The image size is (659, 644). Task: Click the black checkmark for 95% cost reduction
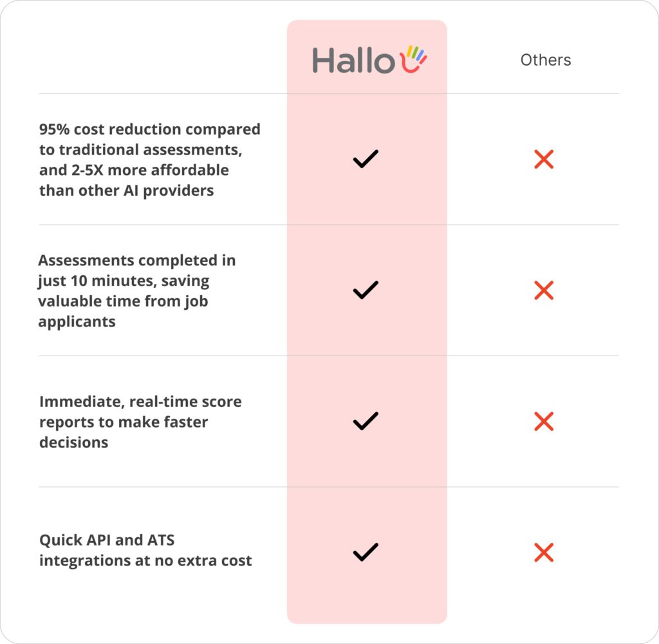pos(366,159)
